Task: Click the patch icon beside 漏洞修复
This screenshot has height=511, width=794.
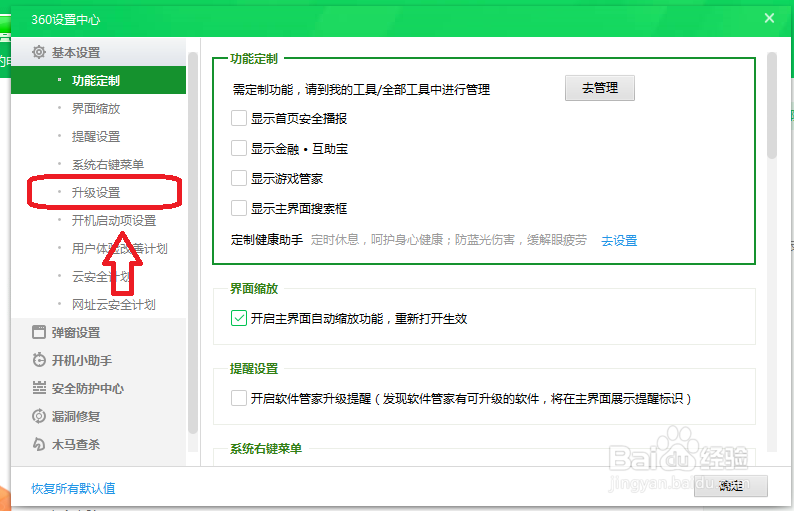Action: coord(38,416)
